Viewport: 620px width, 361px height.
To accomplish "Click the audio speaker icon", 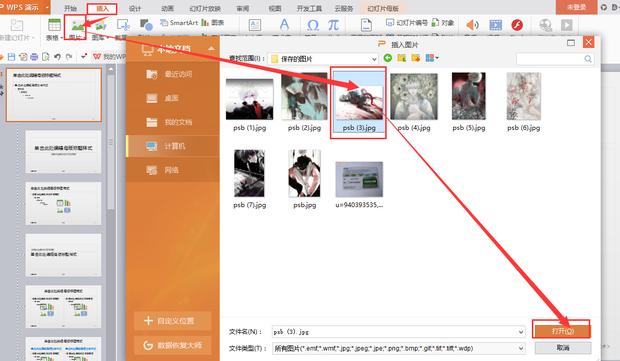I will [472, 25].
